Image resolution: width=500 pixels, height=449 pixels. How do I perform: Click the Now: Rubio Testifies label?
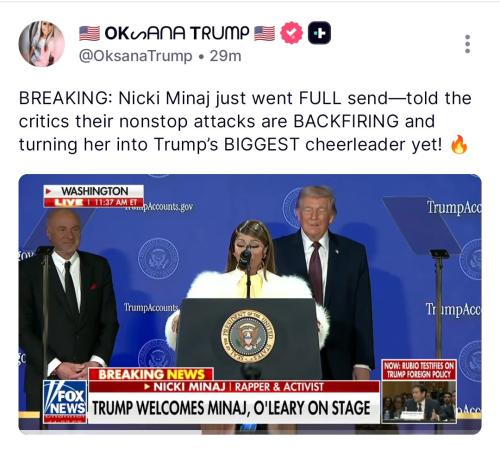pos(419,370)
